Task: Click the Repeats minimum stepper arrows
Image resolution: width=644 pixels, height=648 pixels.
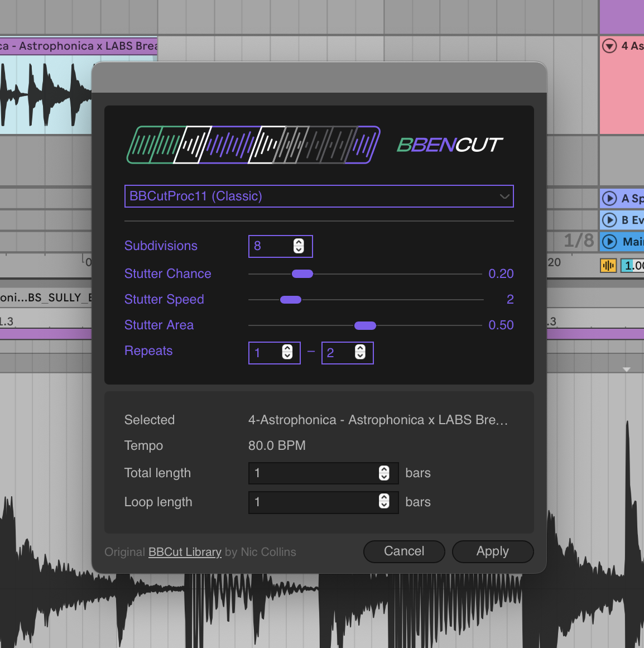Action: pos(287,352)
